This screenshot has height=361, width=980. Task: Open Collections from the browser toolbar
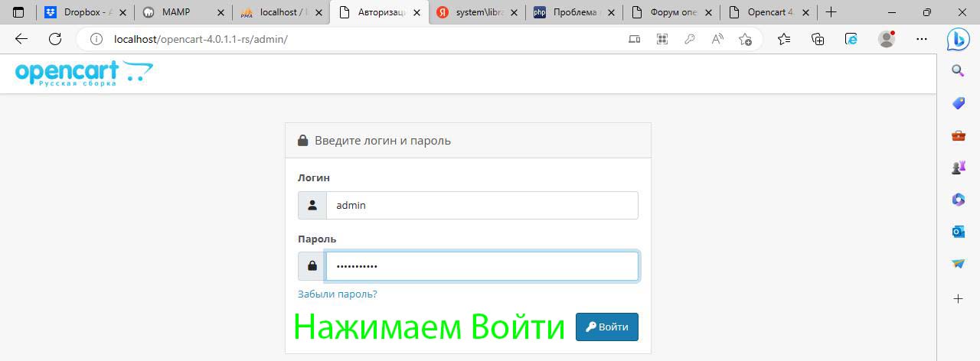click(x=818, y=39)
